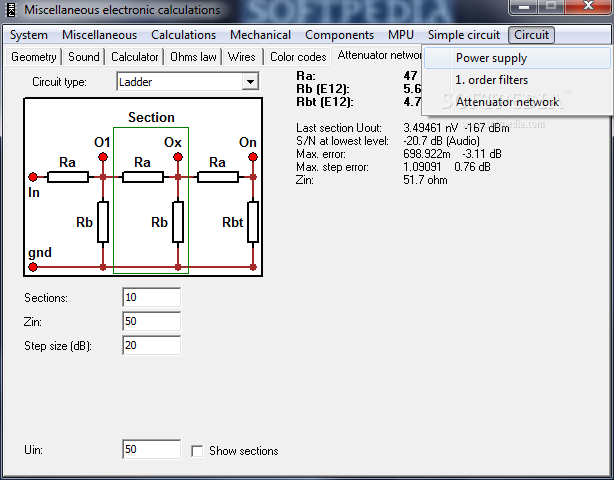Image resolution: width=614 pixels, height=480 pixels.
Task: Click the O1 output node in diagram
Action: point(103,157)
